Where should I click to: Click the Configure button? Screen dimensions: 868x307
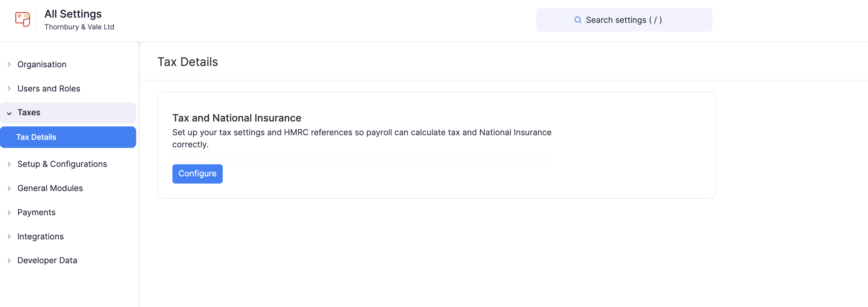pos(198,174)
